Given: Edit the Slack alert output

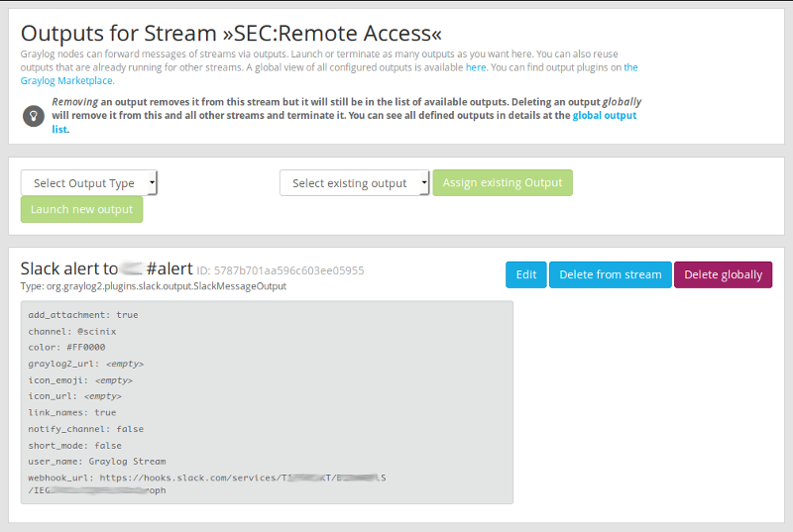Looking at the screenshot, I should tap(525, 274).
